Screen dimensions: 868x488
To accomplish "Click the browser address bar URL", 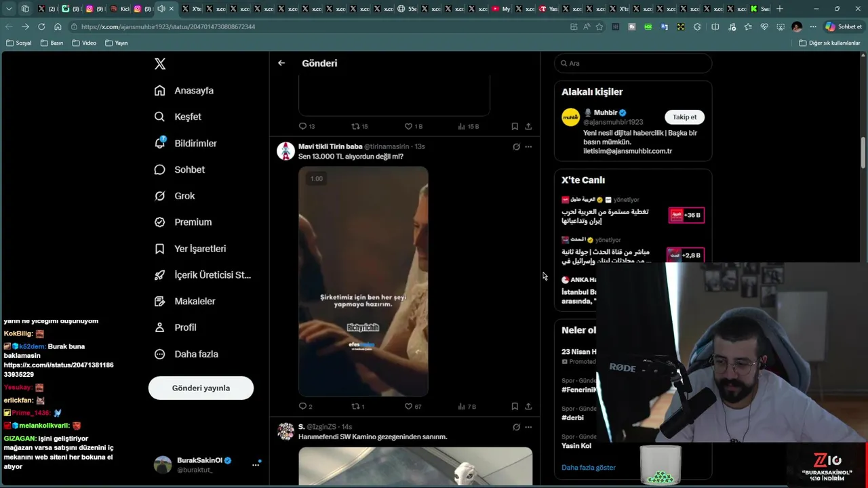I will (x=168, y=27).
